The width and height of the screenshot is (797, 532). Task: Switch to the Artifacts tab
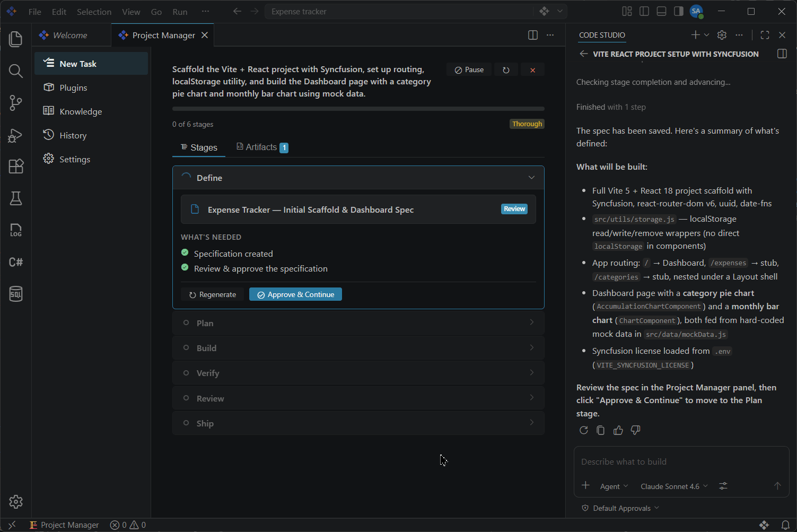(262, 147)
